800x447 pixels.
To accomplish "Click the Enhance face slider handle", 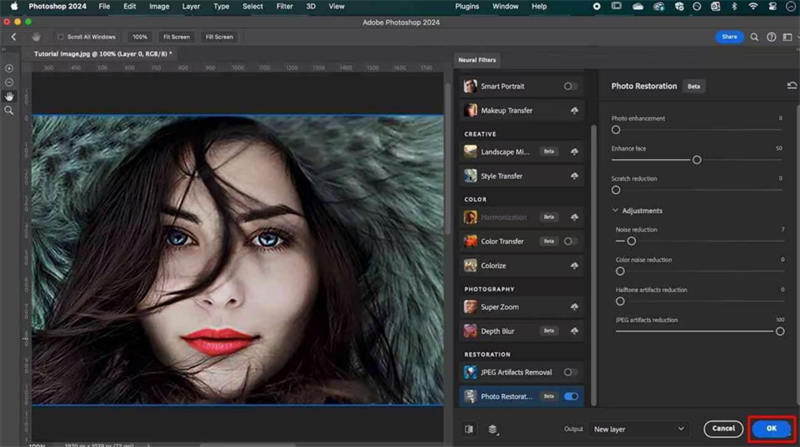I will [697, 160].
